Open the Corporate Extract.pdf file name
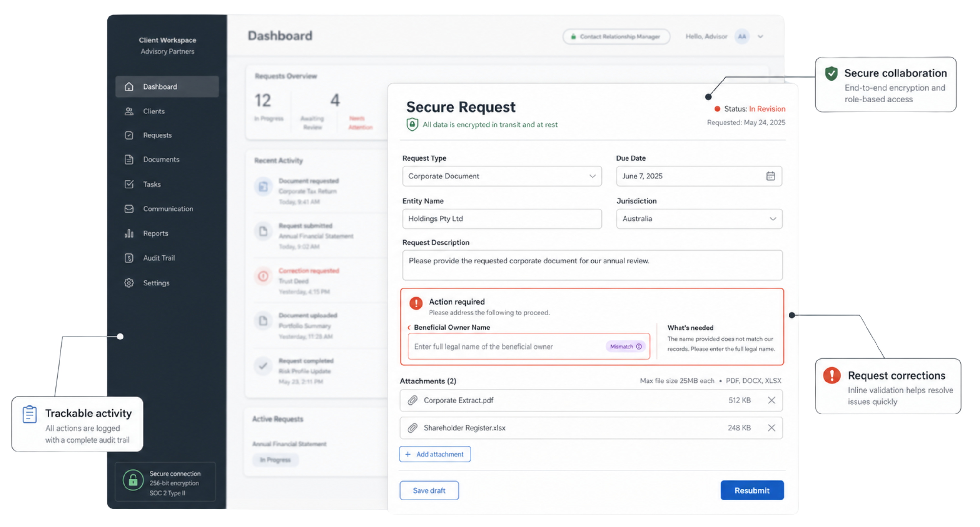Viewport: 980px width, 527px height. (x=458, y=400)
